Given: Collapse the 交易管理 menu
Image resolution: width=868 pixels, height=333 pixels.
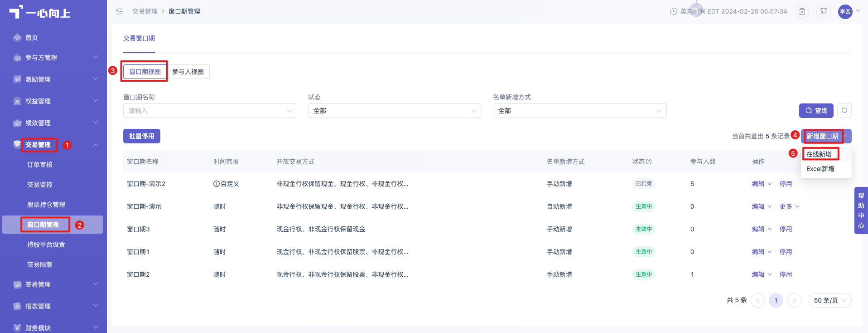Looking at the screenshot, I should (x=96, y=145).
